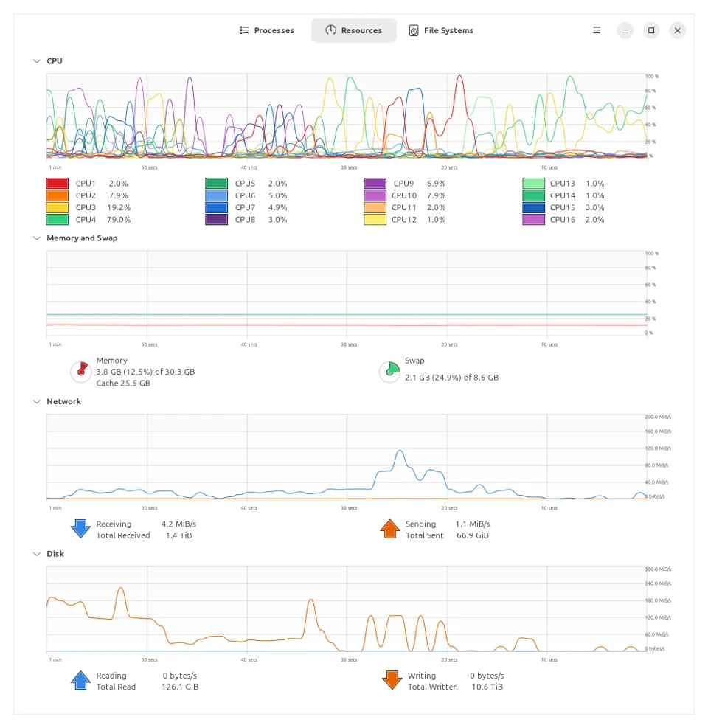This screenshot has height=728, width=708.
Task: Change the CPU6 light blue swatch
Action: 216,195
